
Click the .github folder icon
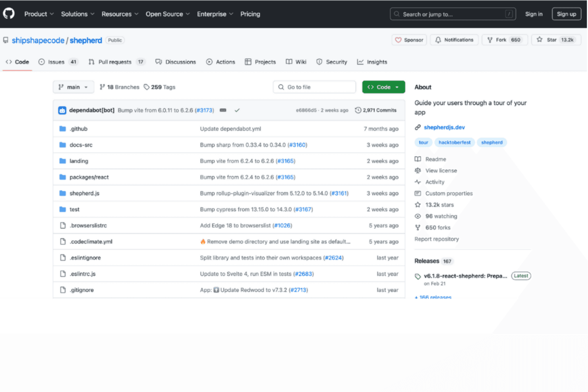click(62, 129)
